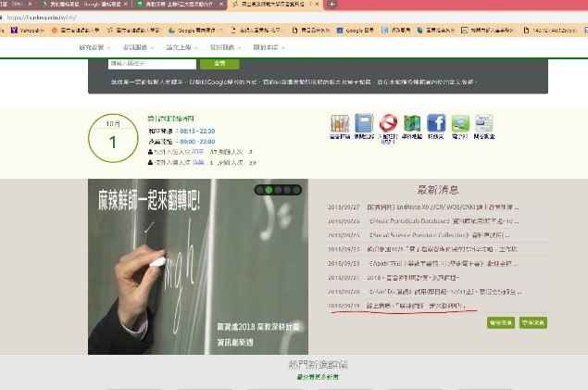
Task: Click the green computer screen icon
Action: pyautogui.click(x=460, y=123)
